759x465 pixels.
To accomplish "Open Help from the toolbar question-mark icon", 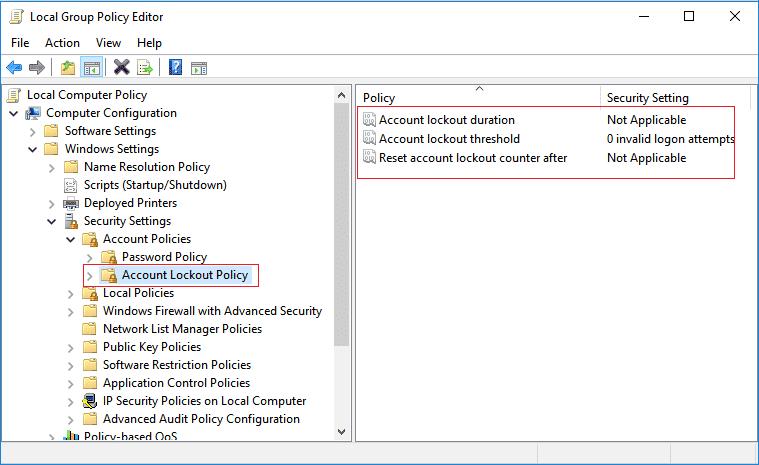I will point(175,68).
